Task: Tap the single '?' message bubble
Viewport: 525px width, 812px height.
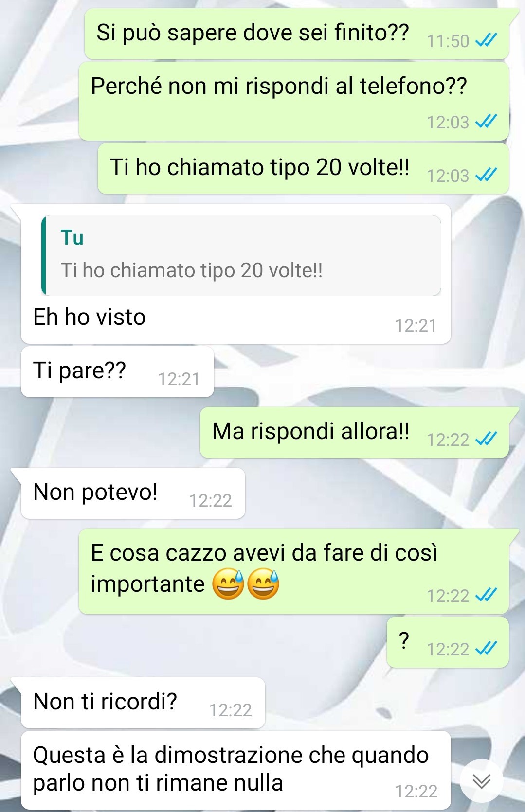Action: pyautogui.click(x=448, y=642)
